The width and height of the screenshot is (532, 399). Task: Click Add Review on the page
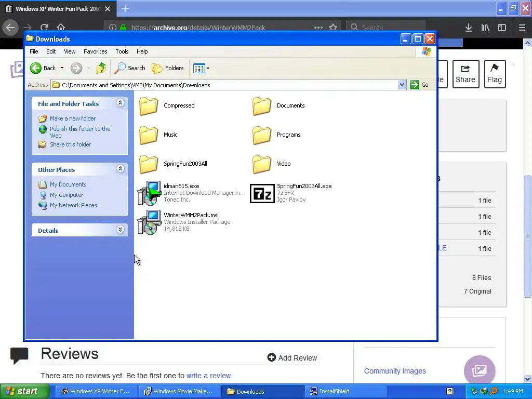(x=292, y=358)
